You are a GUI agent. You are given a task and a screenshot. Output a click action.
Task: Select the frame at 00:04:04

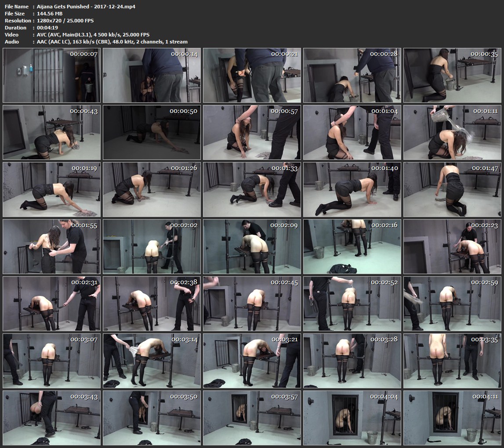(x=352, y=418)
